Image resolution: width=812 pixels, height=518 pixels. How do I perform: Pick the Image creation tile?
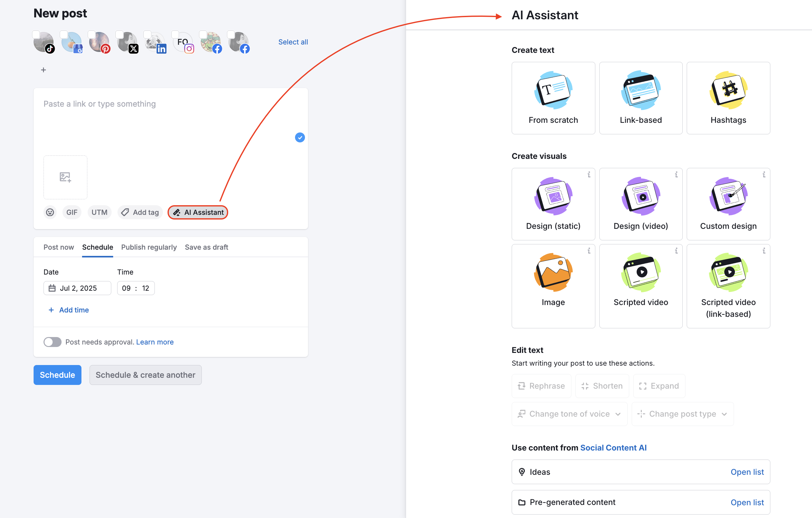(x=553, y=285)
